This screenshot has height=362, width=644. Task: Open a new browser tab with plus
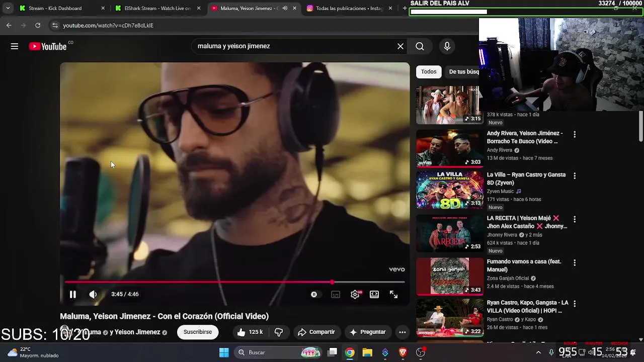(404, 8)
